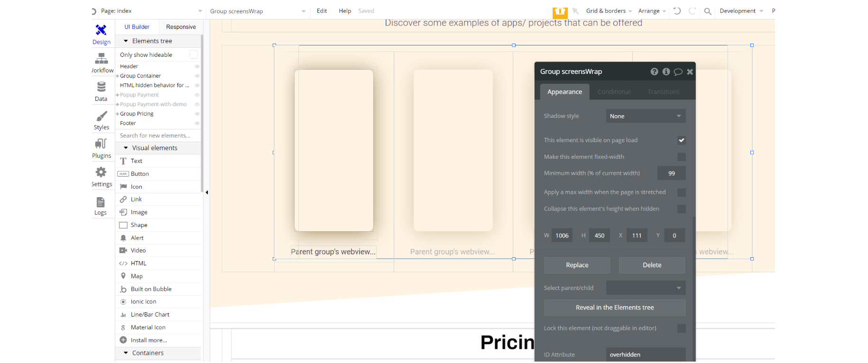Click the undo arrow icon
The image size is (868, 363).
click(677, 11)
